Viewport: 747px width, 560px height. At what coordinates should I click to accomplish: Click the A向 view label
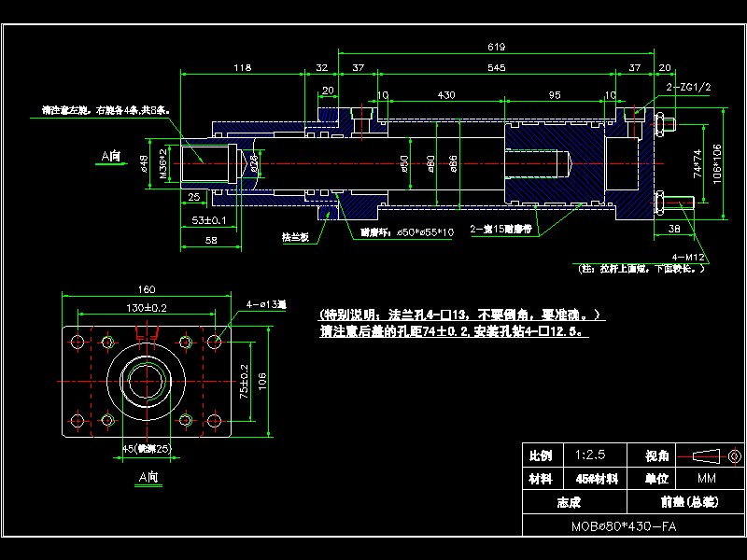[149, 474]
